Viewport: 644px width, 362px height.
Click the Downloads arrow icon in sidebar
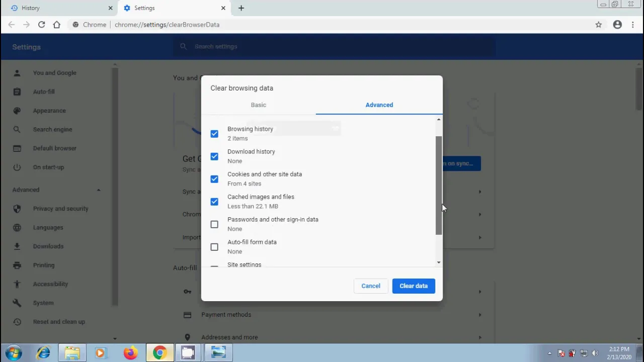pyautogui.click(x=17, y=246)
